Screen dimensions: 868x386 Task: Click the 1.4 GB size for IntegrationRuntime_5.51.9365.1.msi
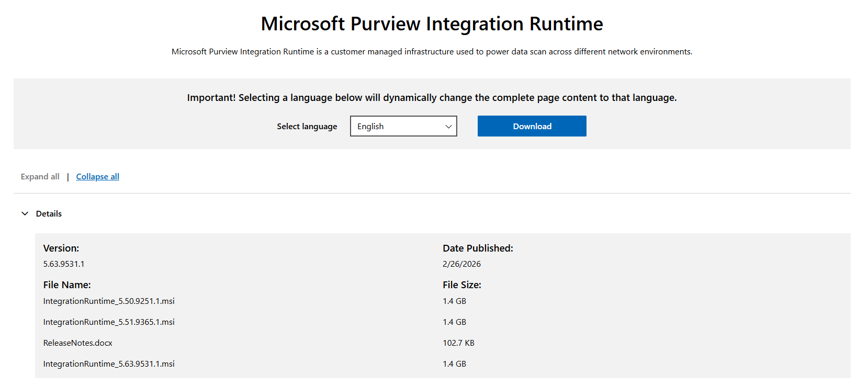(454, 322)
